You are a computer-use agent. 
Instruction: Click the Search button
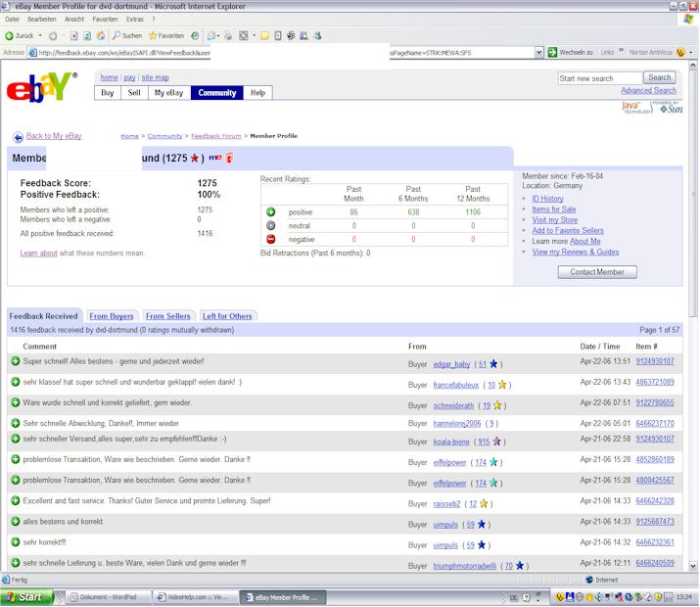(660, 77)
